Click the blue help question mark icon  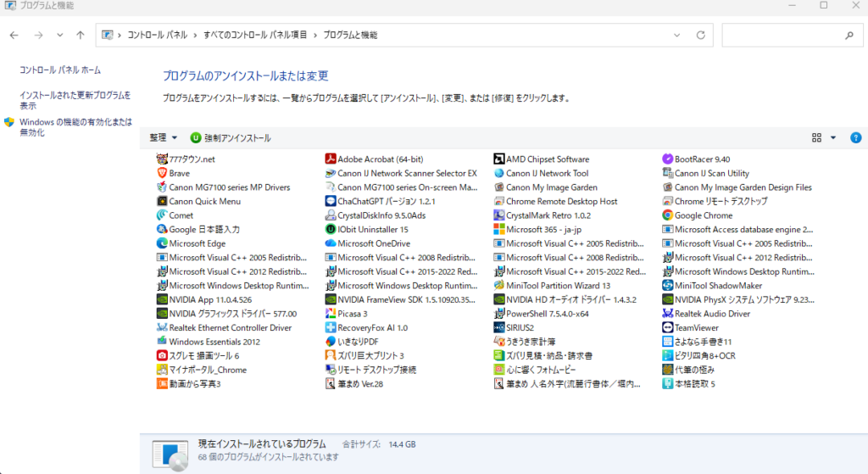pyautogui.click(x=855, y=137)
